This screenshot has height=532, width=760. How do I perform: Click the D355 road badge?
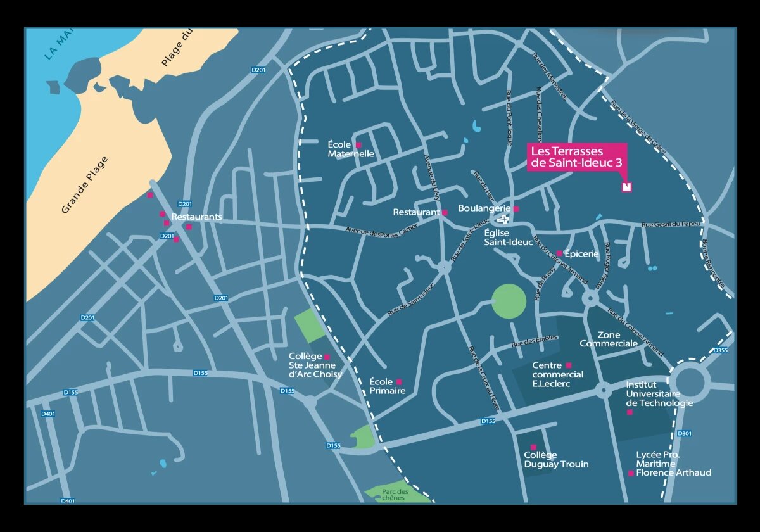tap(721, 350)
